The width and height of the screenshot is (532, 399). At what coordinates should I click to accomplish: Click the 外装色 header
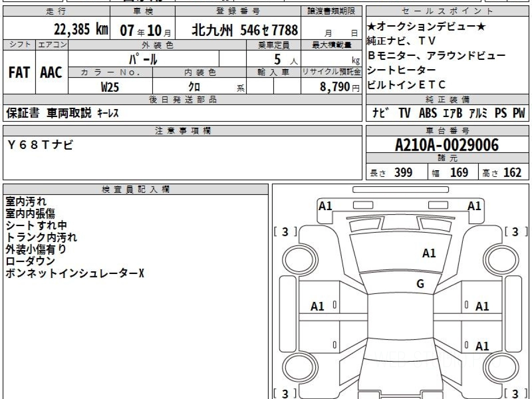pos(157,45)
